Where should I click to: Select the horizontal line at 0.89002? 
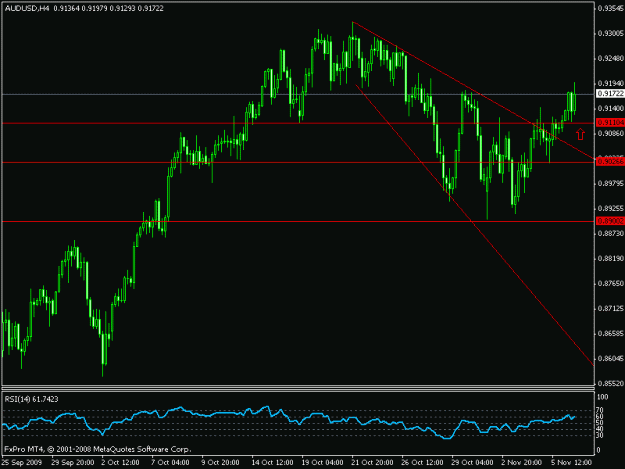298,221
